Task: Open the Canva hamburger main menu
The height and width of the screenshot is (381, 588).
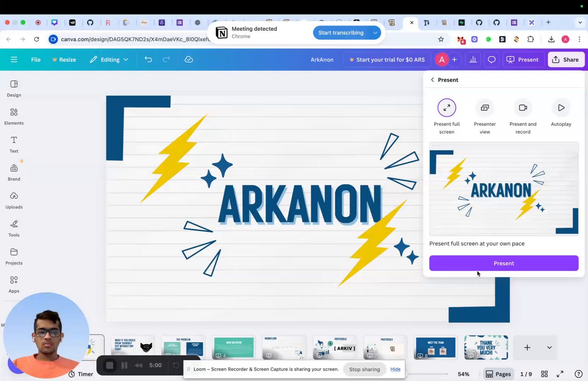Action: coord(14,60)
